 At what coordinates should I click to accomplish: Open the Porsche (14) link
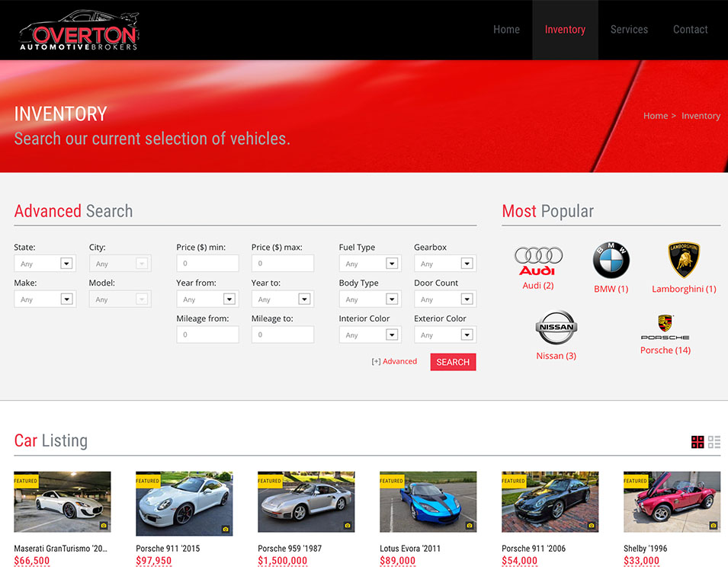[x=665, y=350]
